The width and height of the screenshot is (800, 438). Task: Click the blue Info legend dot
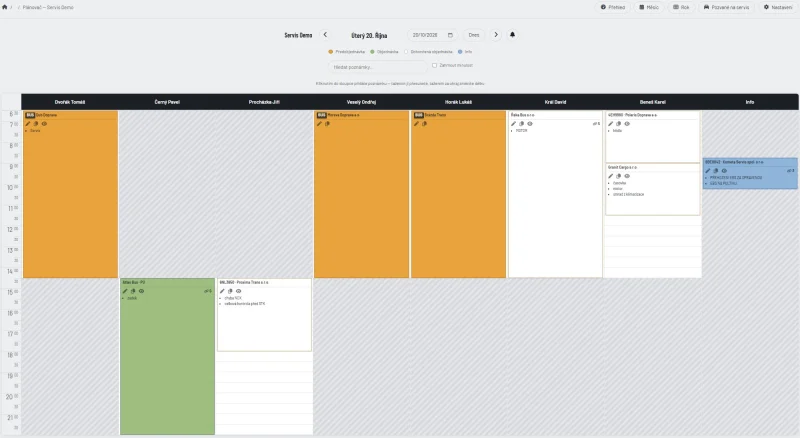(x=460, y=52)
